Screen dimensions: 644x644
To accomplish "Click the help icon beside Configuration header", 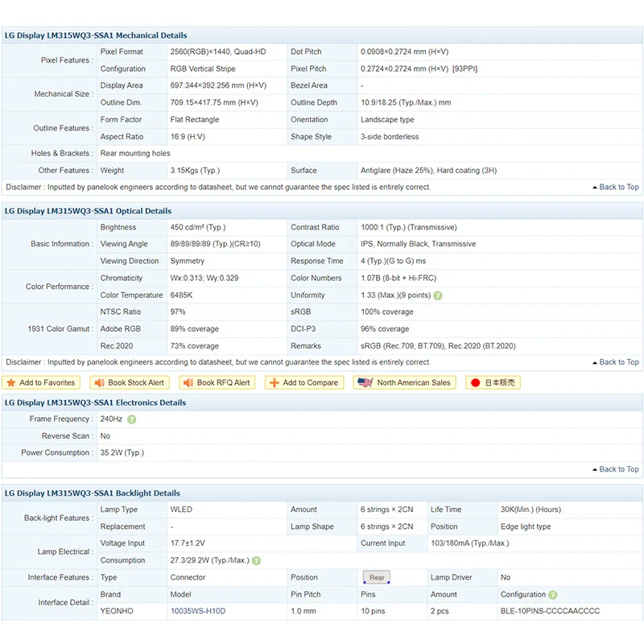I will 553,595.
